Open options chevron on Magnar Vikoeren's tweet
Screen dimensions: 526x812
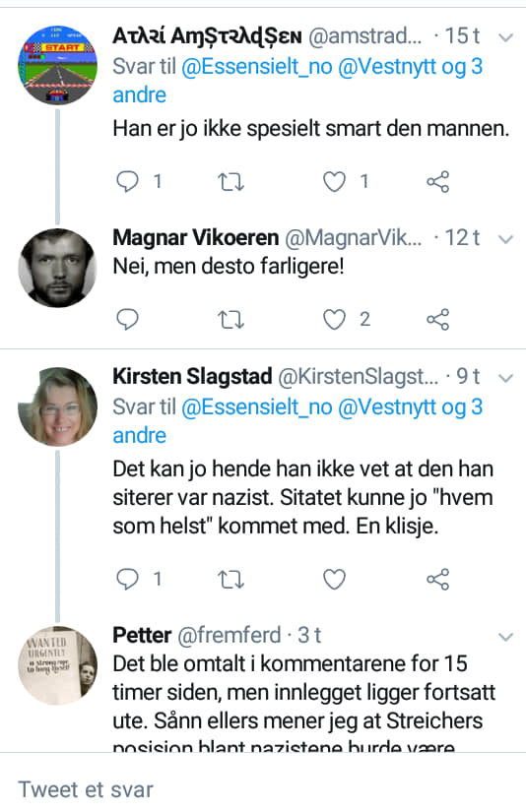coord(505,239)
